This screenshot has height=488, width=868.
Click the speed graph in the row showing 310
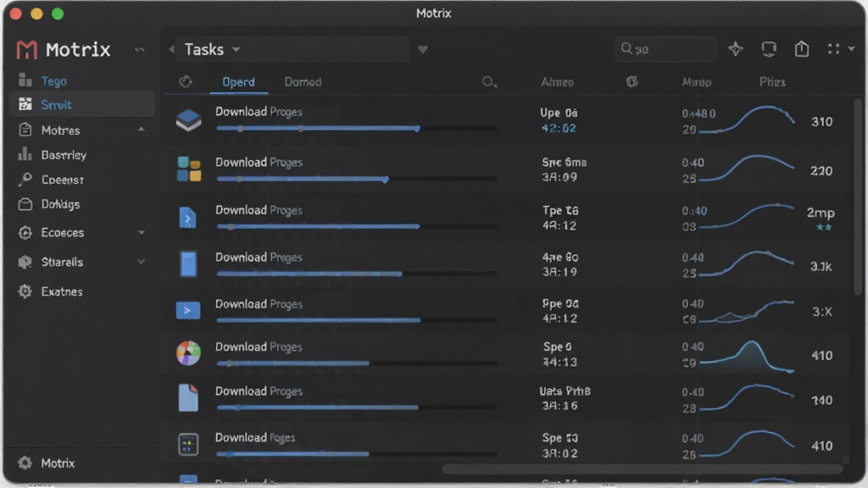point(746,120)
